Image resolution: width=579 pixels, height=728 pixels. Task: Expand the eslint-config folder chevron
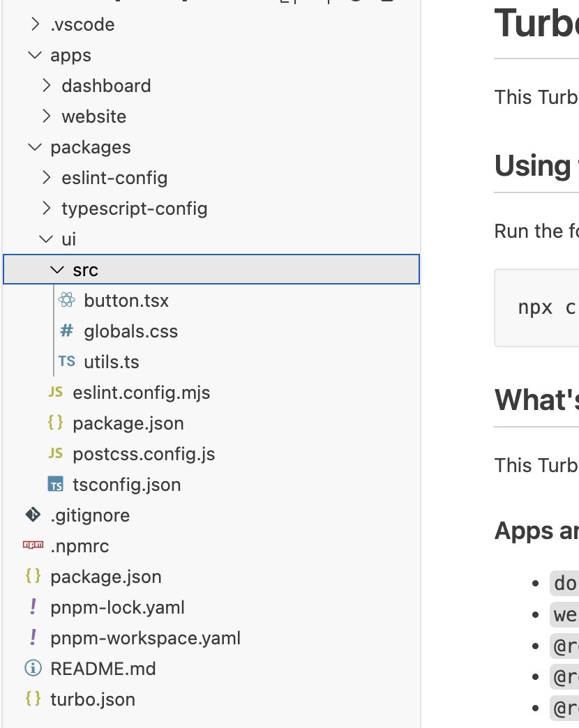[46, 177]
